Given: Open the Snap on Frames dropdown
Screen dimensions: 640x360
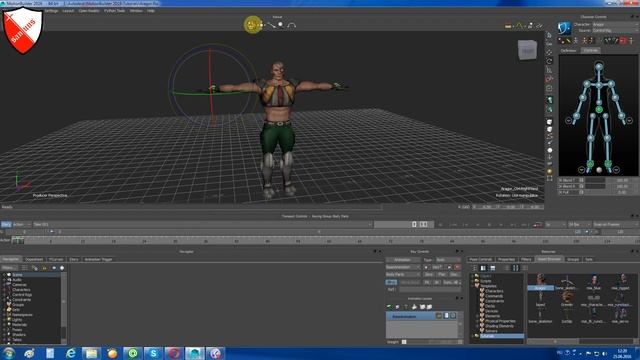Looking at the screenshot, I should (616, 224).
